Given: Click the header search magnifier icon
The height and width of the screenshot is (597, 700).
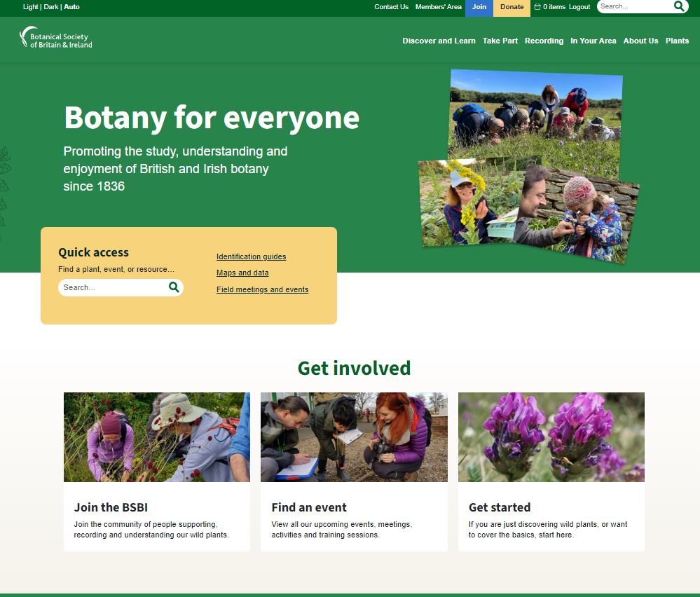Looking at the screenshot, I should (679, 6).
